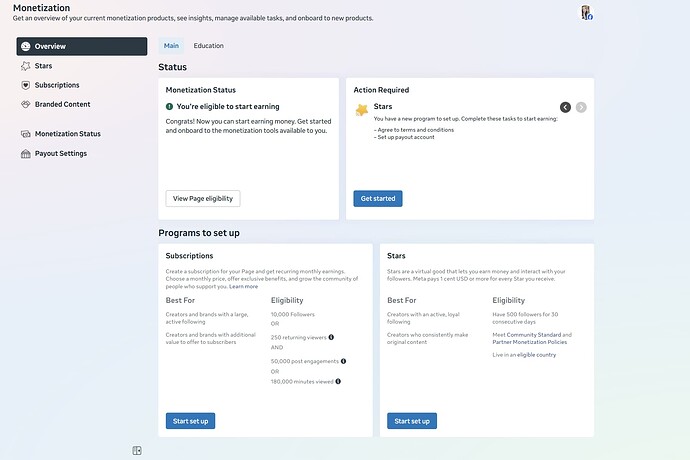Click the Get started button
690x460 pixels.
378,199
